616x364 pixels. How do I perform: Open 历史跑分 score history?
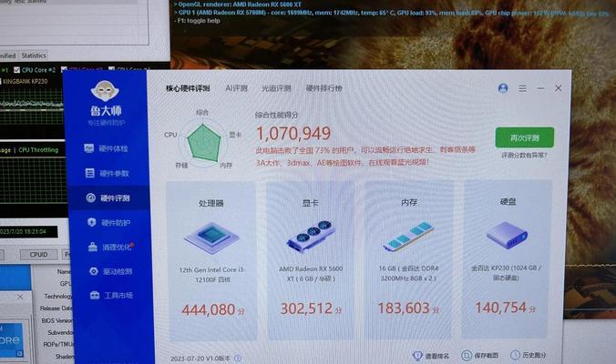pos(528,355)
